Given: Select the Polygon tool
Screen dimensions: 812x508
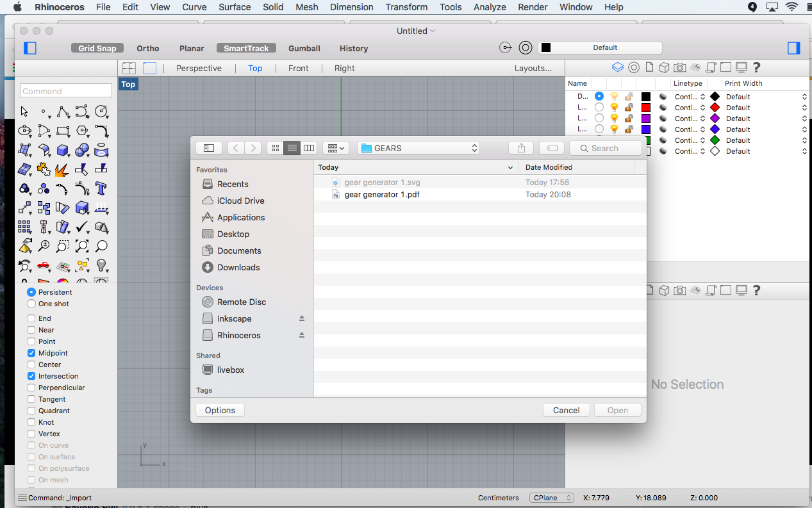Looking at the screenshot, I should [x=82, y=131].
